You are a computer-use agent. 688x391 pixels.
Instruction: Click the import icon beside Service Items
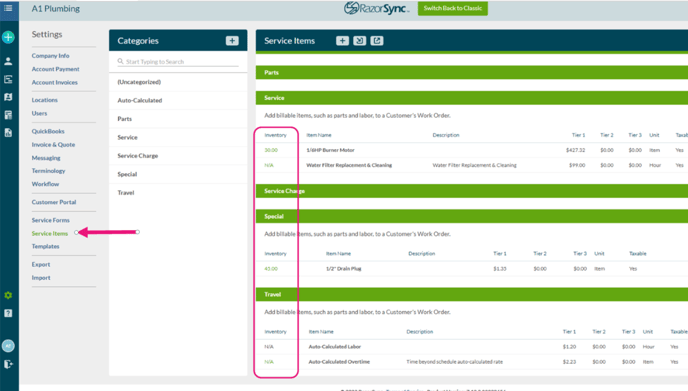[x=359, y=41]
